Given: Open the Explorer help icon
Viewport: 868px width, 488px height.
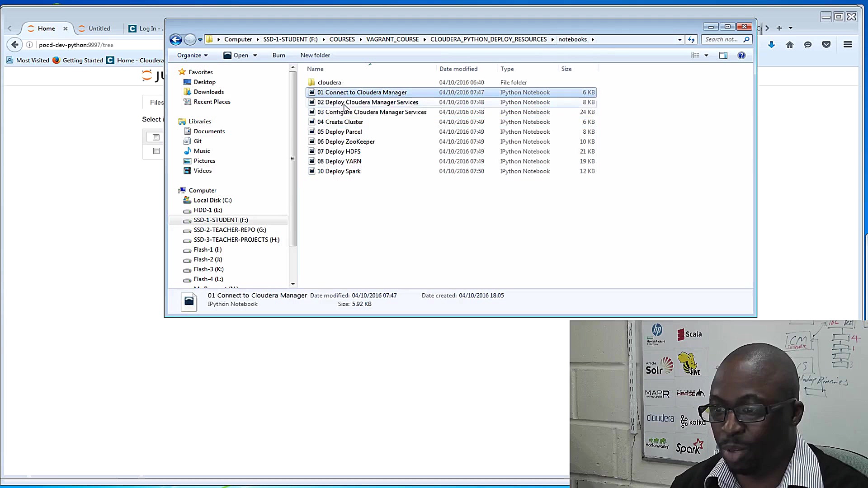Looking at the screenshot, I should pos(741,56).
